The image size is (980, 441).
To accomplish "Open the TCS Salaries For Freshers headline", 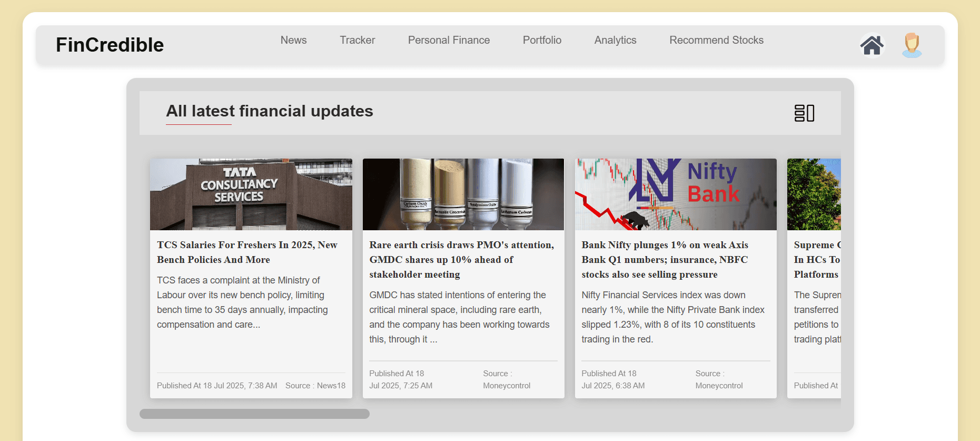I will 247,252.
